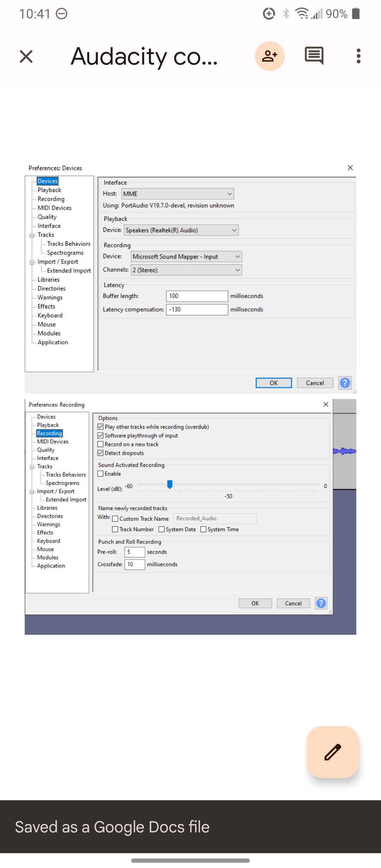Check the Track Number checkbox
381x868 pixels.
click(115, 529)
